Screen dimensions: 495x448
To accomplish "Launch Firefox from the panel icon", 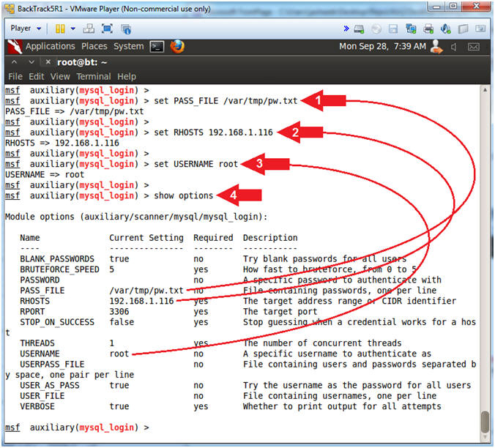I will [177, 46].
